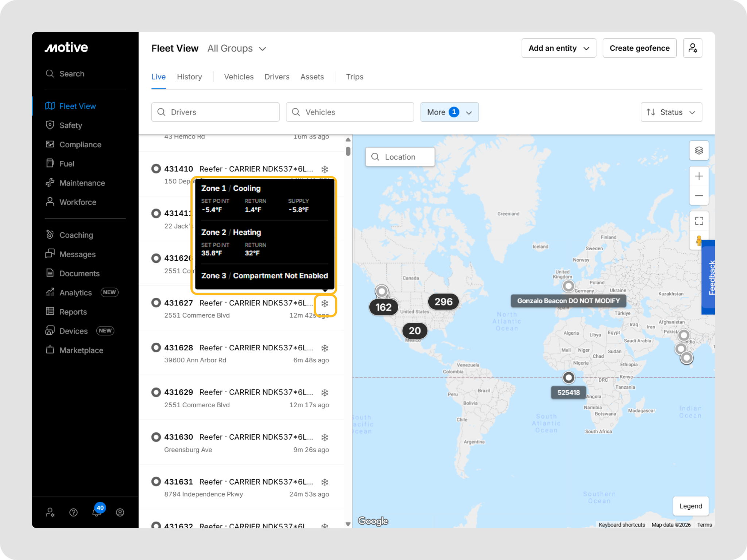Click the Location search field on map
Screen dimensions: 747x560
tap(400, 157)
